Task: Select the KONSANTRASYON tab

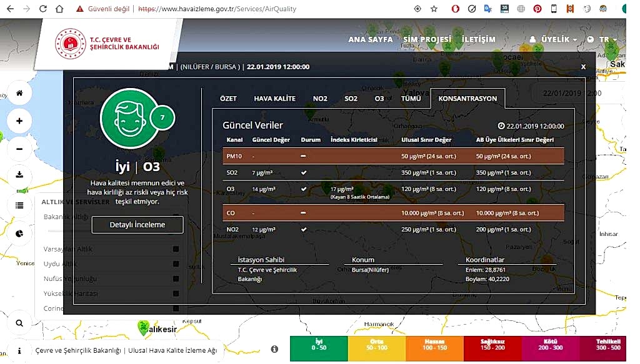Action: pos(467,99)
